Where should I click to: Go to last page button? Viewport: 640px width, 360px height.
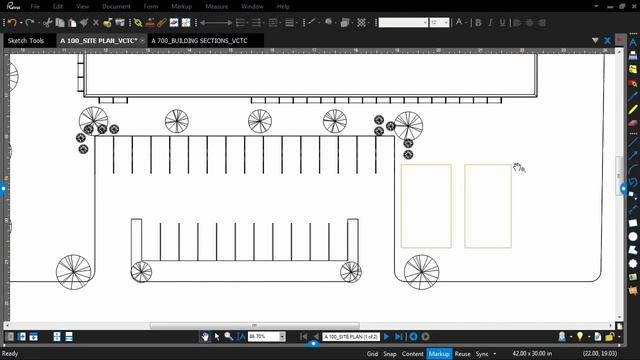pyautogui.click(x=398, y=336)
